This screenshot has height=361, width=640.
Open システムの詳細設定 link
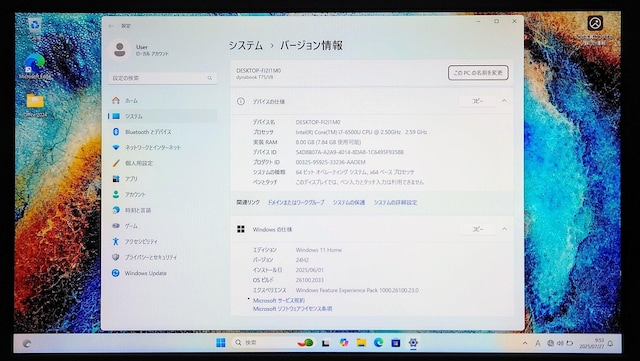coord(395,203)
